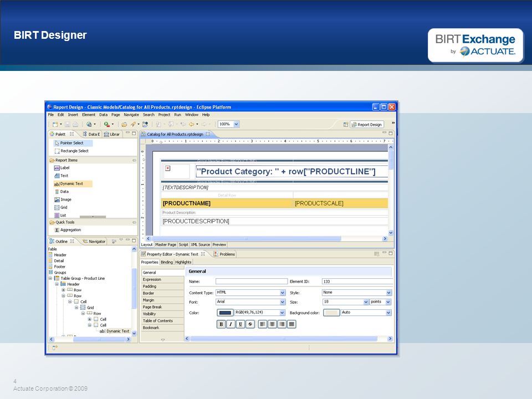532x399 pixels.
Task: Toggle Underline font style
Action: [x=241, y=324]
